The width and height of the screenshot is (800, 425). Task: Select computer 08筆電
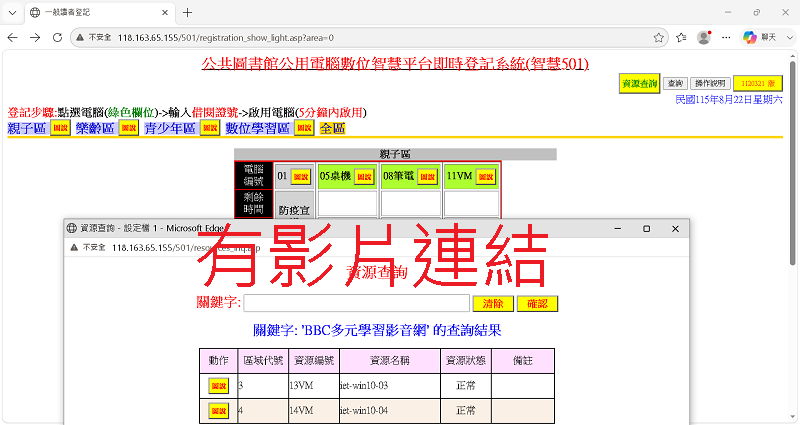click(x=398, y=176)
